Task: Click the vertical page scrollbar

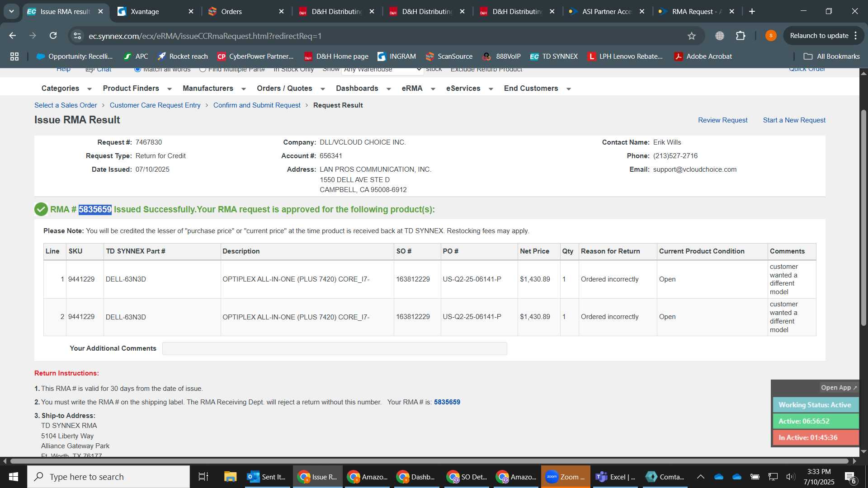Action: pyautogui.click(x=863, y=217)
